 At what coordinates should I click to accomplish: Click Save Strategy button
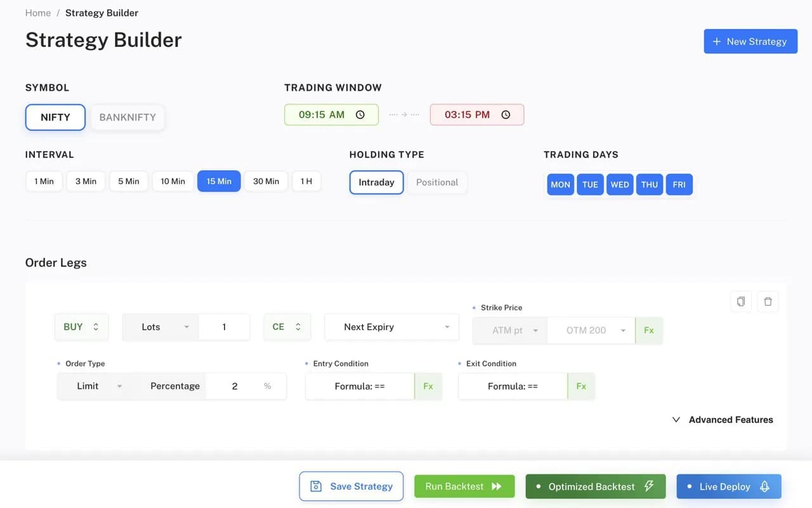click(351, 486)
